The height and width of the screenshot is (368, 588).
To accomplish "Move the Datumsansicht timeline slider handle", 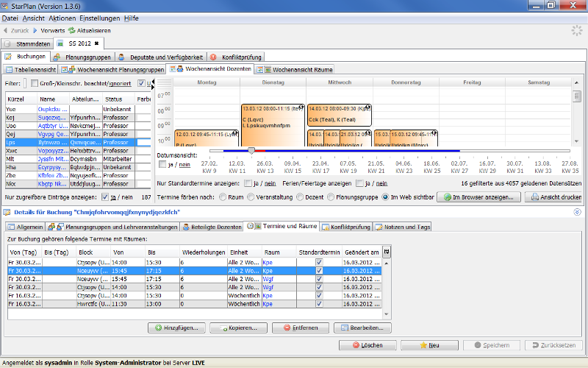I will tap(251, 151).
